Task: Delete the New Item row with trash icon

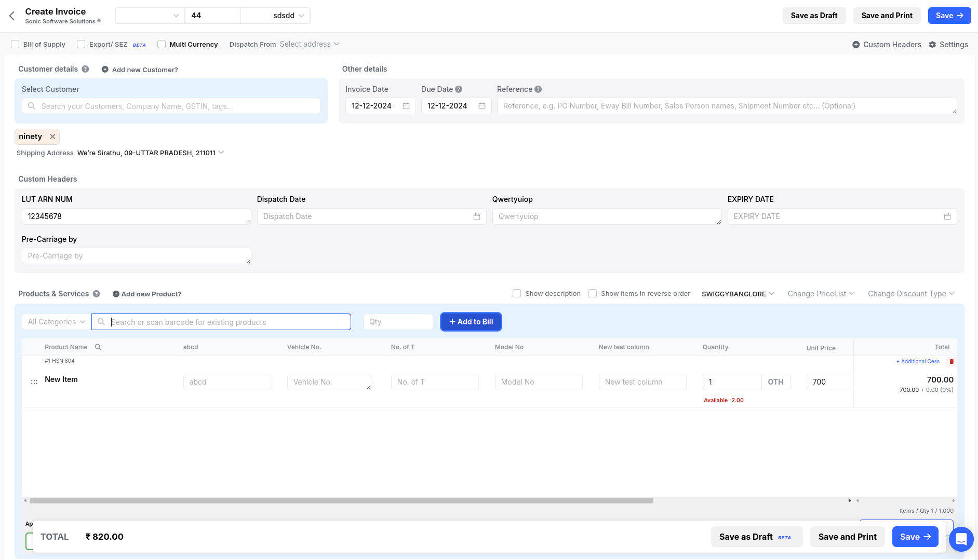Action: click(952, 362)
